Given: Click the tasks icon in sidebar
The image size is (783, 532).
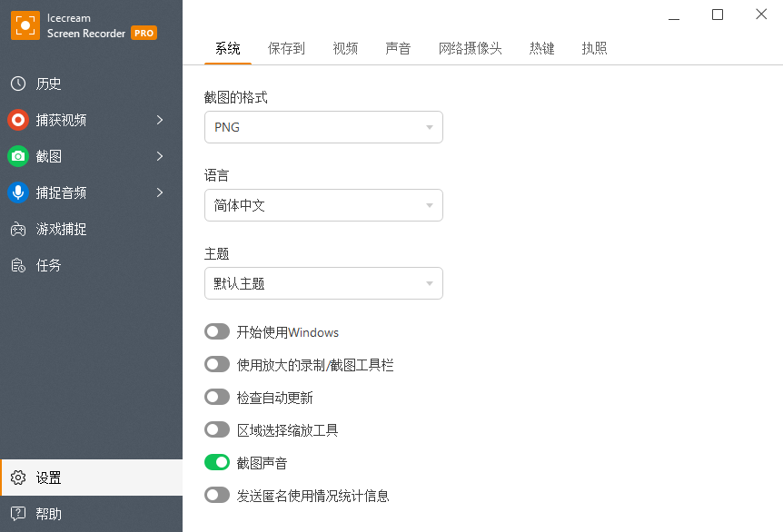Looking at the screenshot, I should (x=18, y=265).
